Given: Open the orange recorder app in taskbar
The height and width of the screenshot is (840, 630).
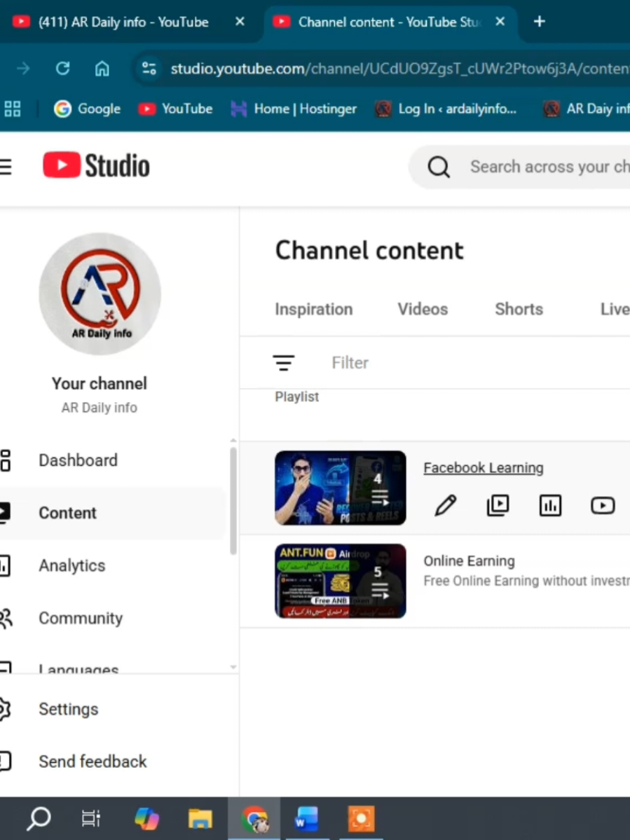Looking at the screenshot, I should click(361, 818).
